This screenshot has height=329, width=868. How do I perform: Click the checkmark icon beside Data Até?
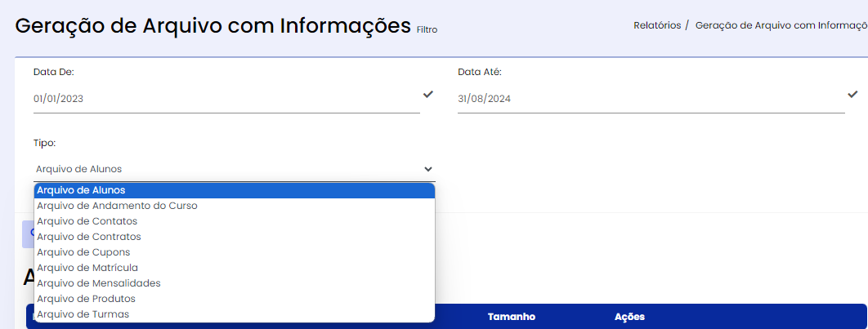(x=852, y=95)
